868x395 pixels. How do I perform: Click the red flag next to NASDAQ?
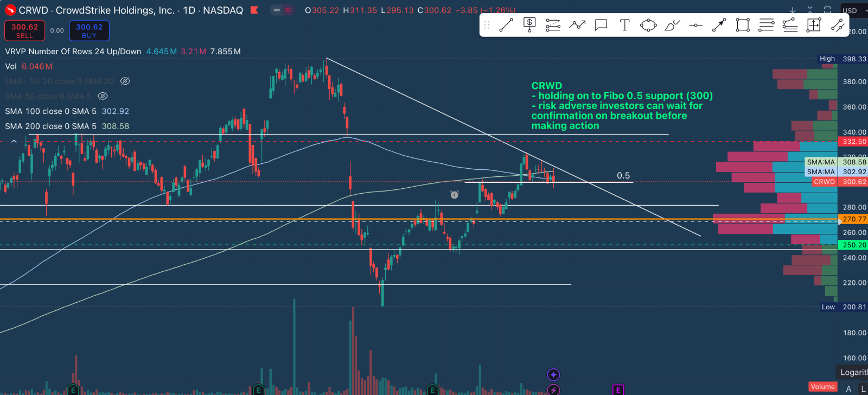(254, 10)
